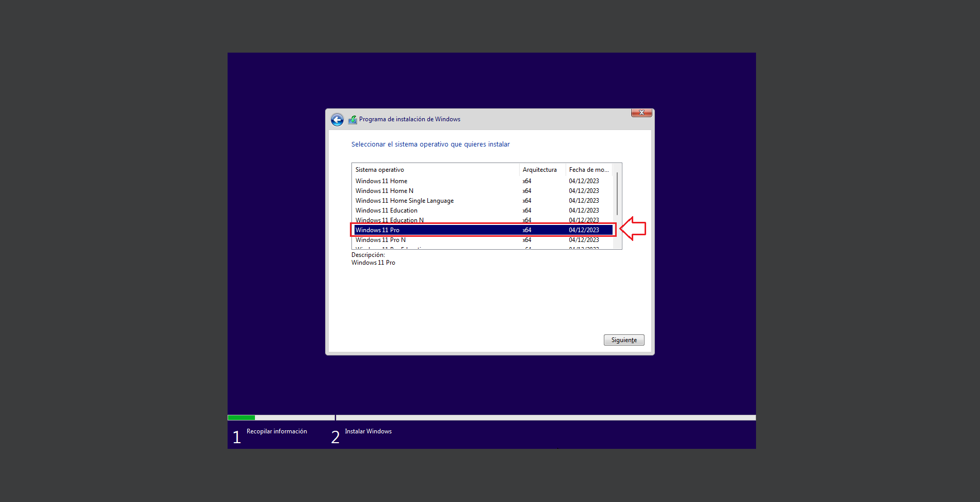Choose Windows 11 Home Single Language
980x502 pixels.
483,201
